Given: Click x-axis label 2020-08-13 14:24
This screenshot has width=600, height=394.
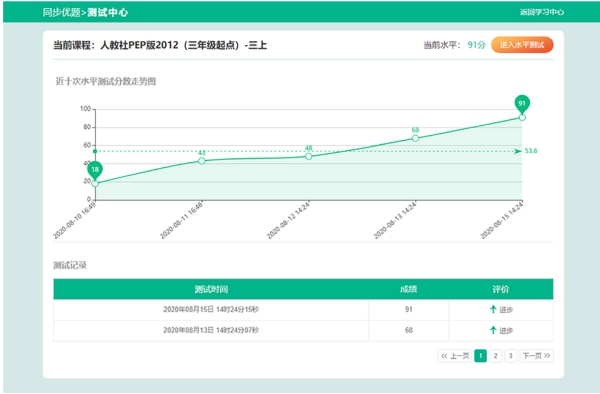Looking at the screenshot, I should (x=395, y=221).
